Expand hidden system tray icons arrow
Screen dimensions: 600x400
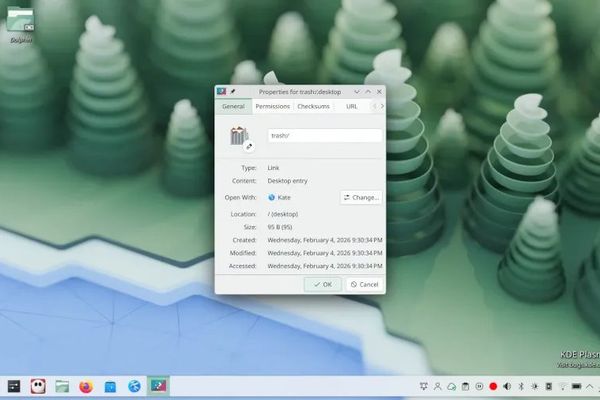point(590,387)
